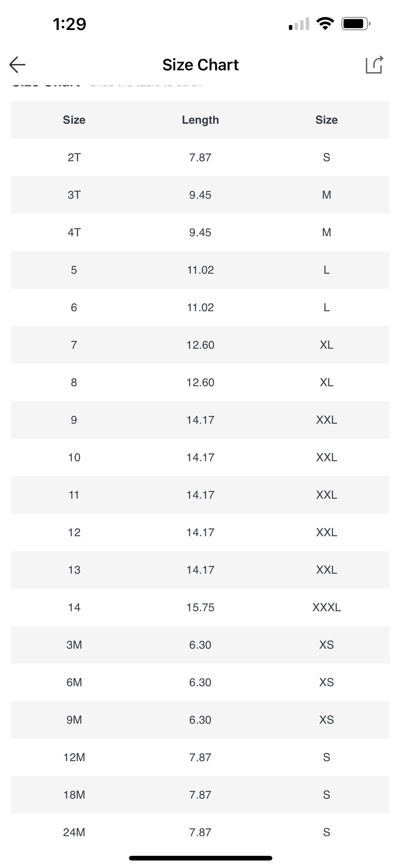Viewport: 401px width, 868px height.
Task: Select the Length column header
Action: pos(200,120)
